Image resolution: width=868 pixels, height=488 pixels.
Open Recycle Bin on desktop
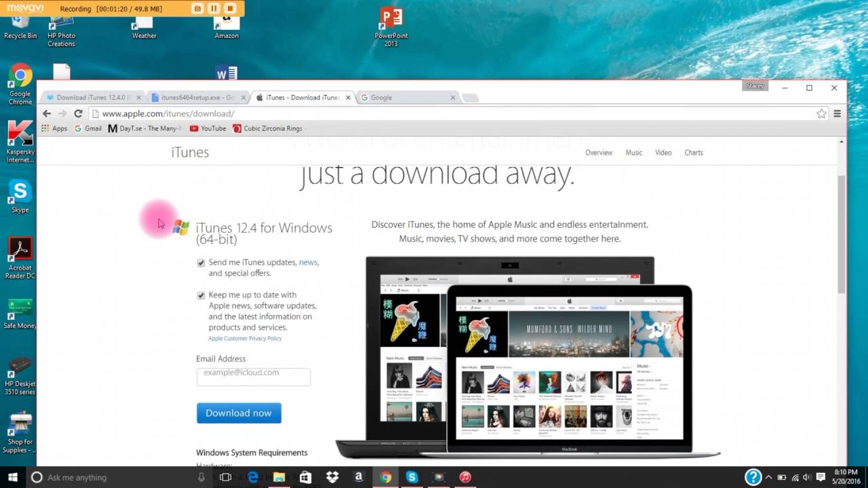(20, 28)
